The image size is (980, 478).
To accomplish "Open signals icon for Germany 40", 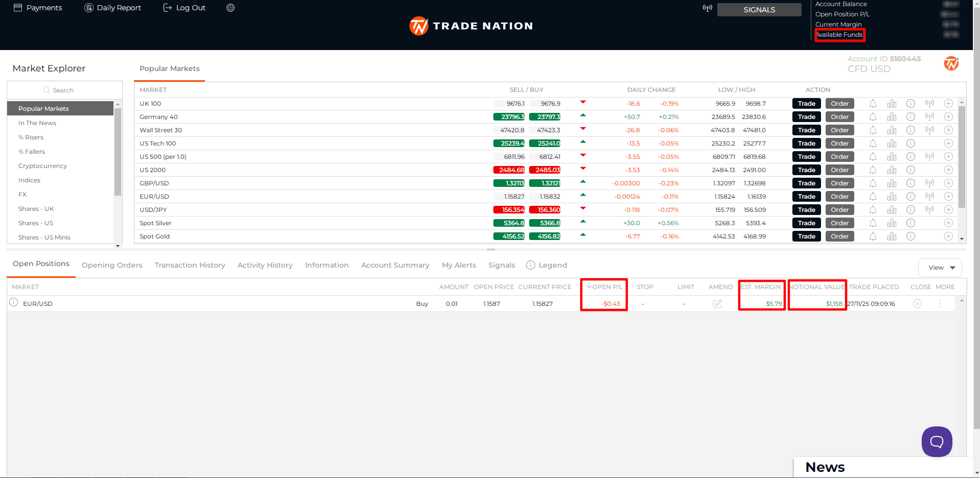I will click(930, 116).
